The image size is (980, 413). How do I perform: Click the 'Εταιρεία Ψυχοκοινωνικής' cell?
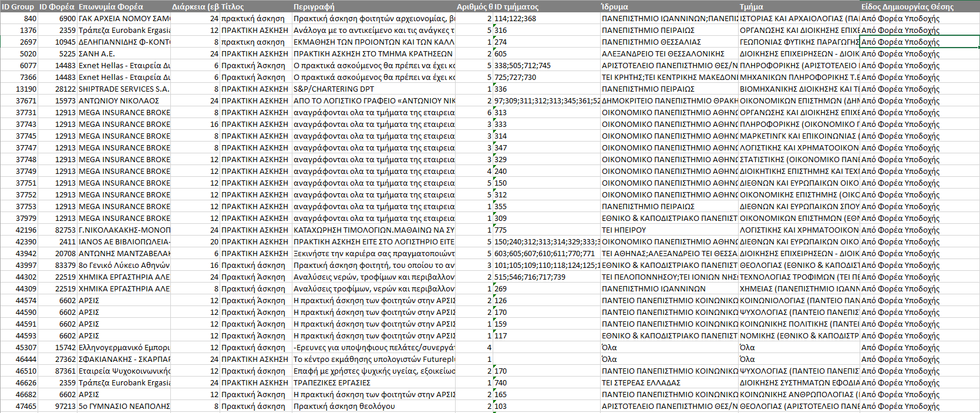[124, 371]
